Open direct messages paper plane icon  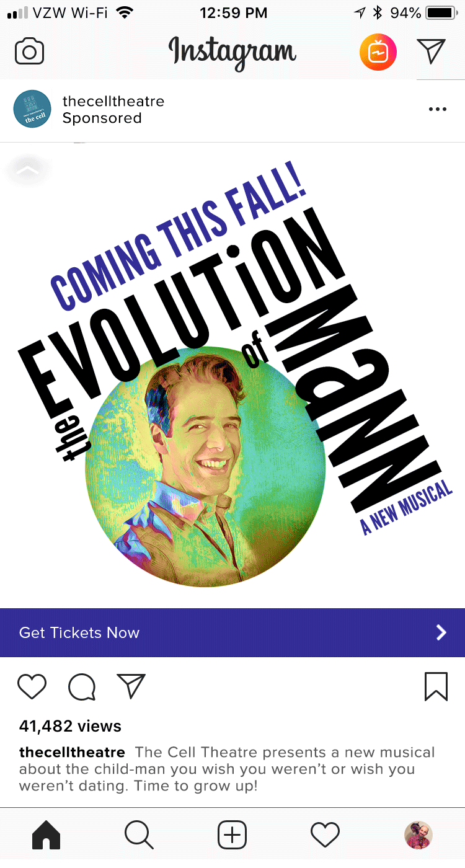click(x=432, y=51)
